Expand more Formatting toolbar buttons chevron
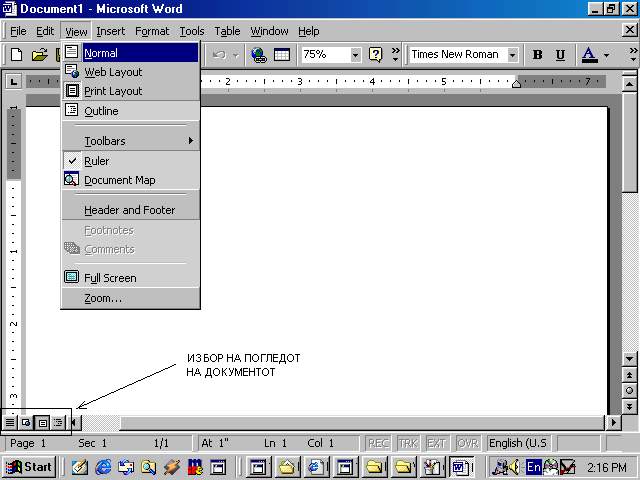Image resolution: width=640 pixels, height=480 pixels. coord(633,54)
